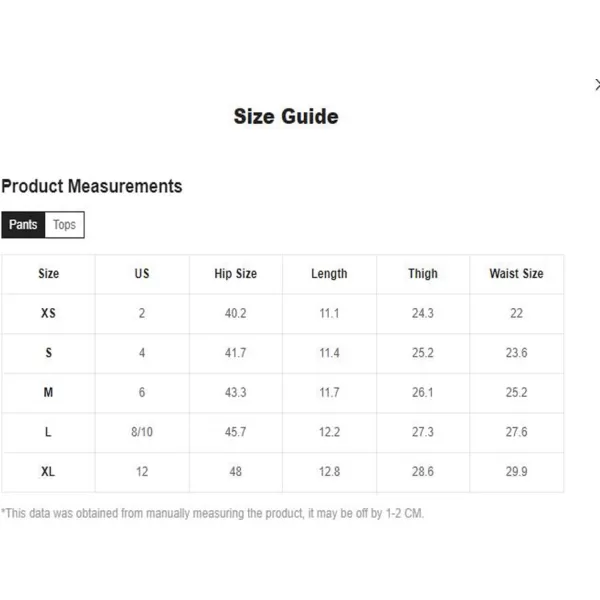Viewport: 600px width, 600px height.
Task: Click the Length column header
Action: [329, 273]
